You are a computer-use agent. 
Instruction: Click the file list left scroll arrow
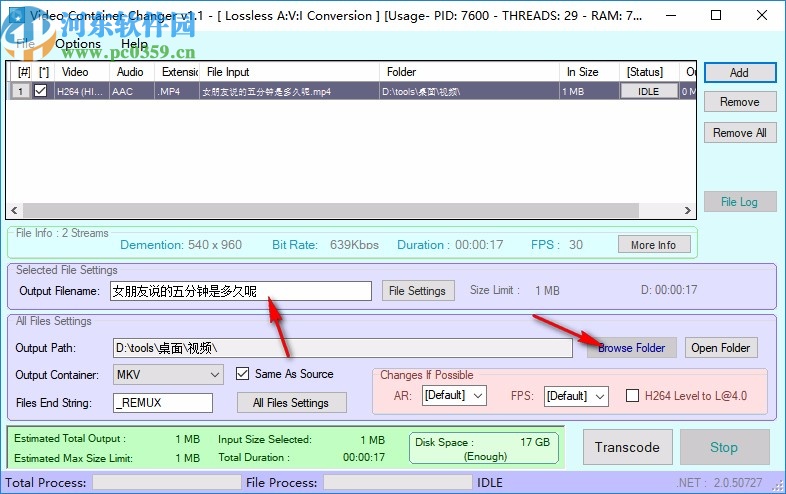coord(15,211)
